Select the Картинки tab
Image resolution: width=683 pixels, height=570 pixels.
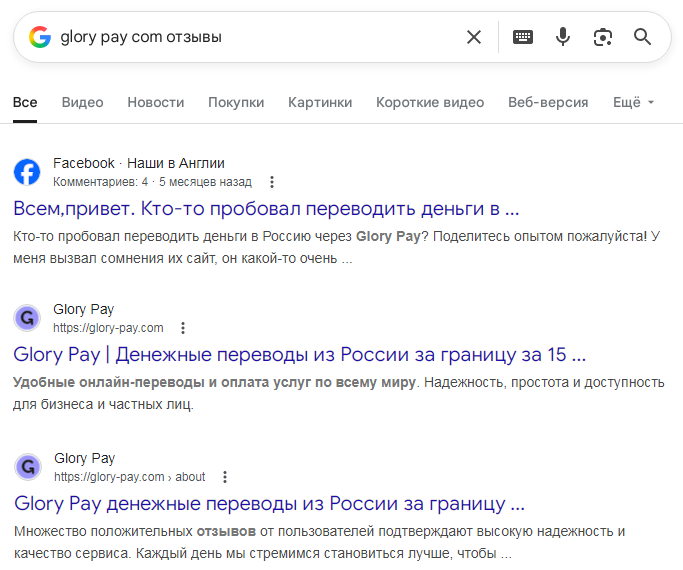[320, 102]
